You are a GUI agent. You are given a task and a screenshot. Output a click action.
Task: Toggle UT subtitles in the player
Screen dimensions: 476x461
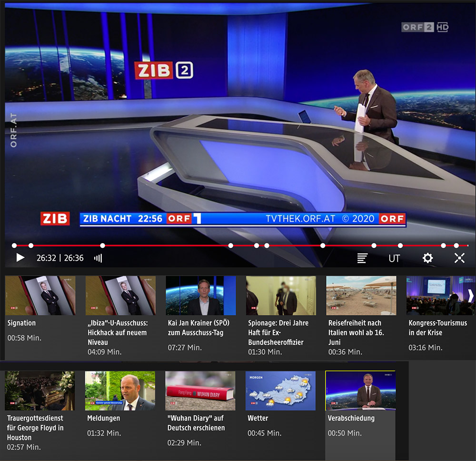pos(394,258)
